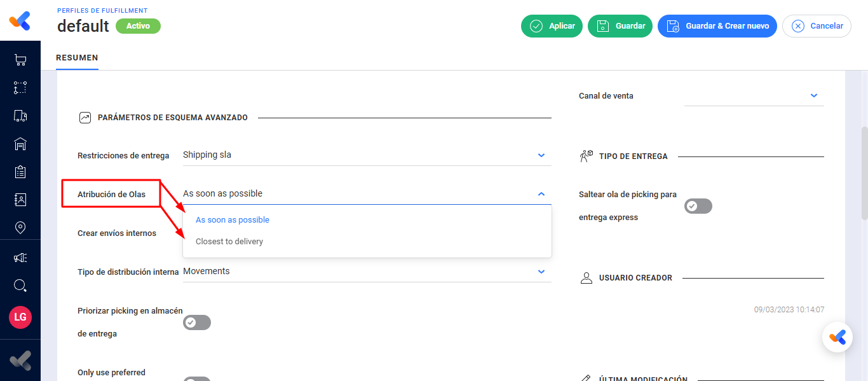This screenshot has height=381, width=868.
Task: Open Tipo de distribución interna dropdown
Action: [541, 272]
